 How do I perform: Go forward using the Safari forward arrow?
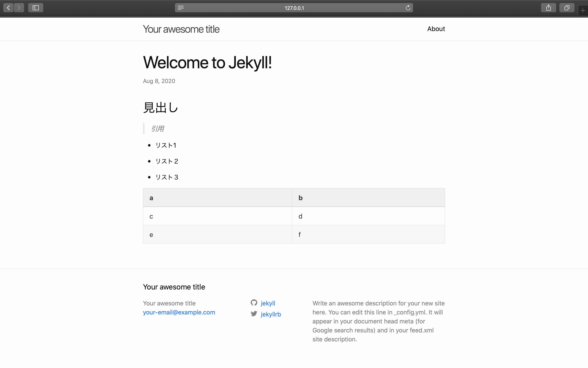coord(19,8)
